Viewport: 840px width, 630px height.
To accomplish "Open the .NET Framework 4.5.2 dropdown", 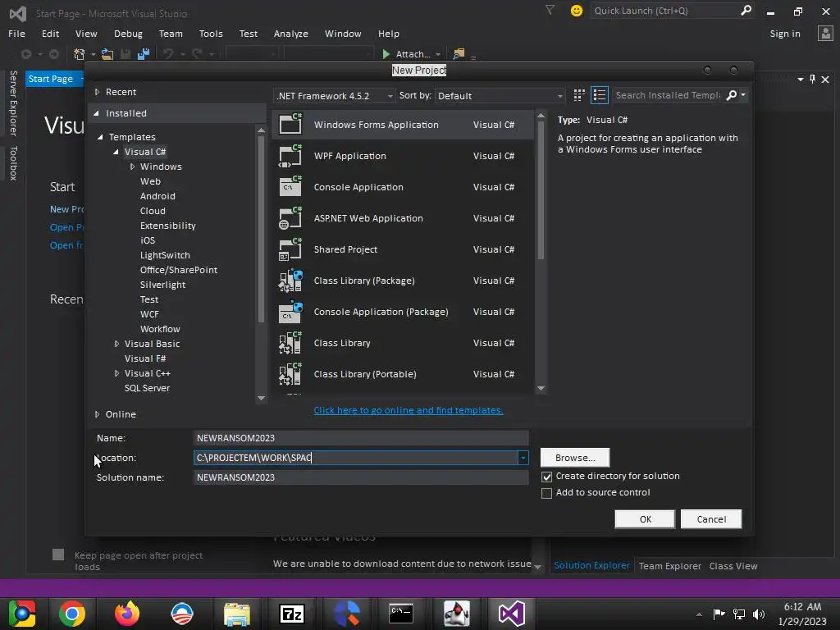I will (335, 96).
